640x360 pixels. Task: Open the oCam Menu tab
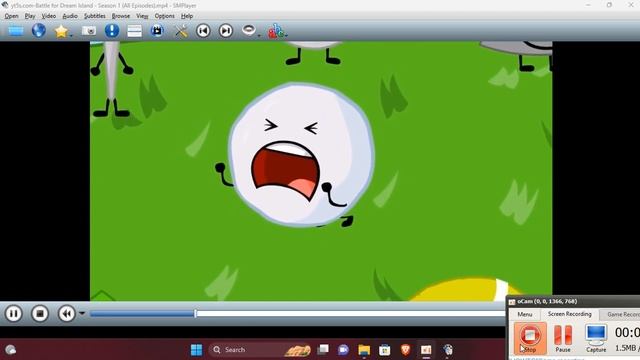coord(525,314)
